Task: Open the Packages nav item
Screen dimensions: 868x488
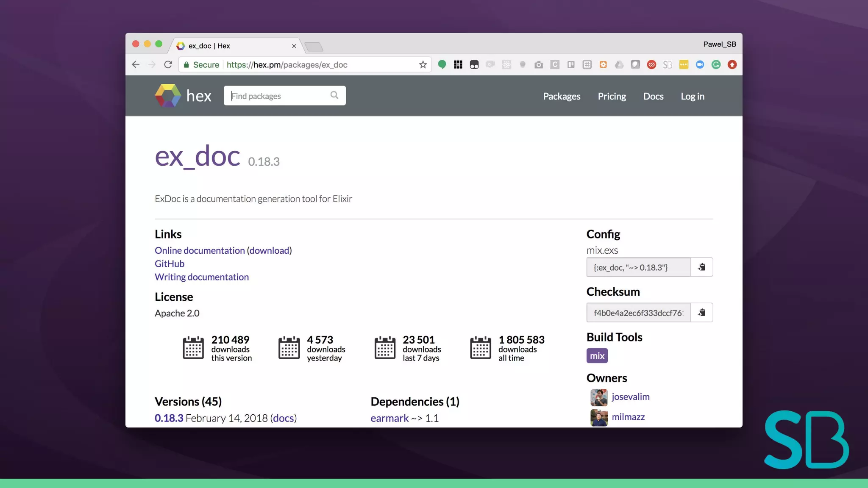Action: click(562, 97)
